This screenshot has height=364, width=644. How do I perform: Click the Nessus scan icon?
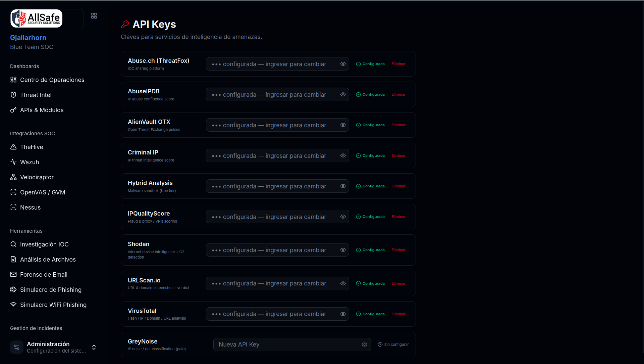pyautogui.click(x=13, y=207)
